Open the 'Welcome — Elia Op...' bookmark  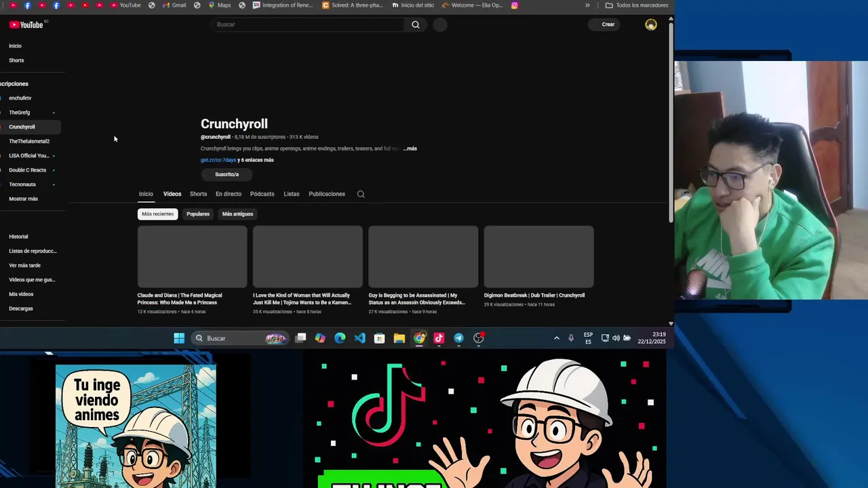473,5
